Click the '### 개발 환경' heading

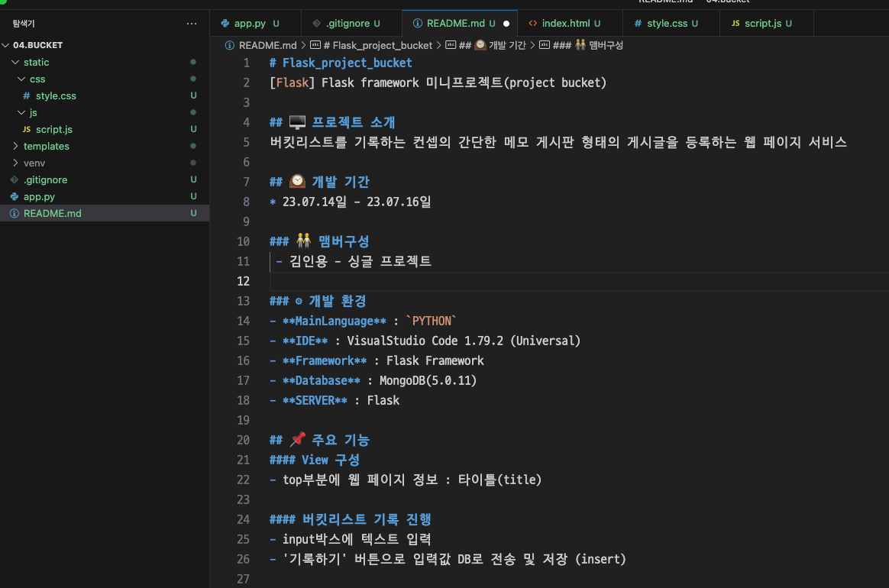[318, 301]
